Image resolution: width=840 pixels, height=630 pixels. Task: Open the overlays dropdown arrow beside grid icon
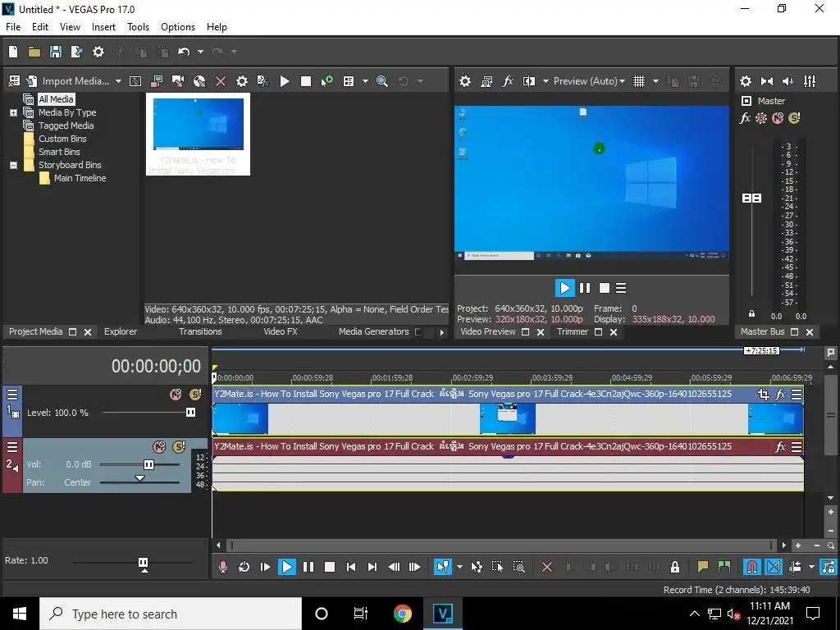[x=655, y=81]
